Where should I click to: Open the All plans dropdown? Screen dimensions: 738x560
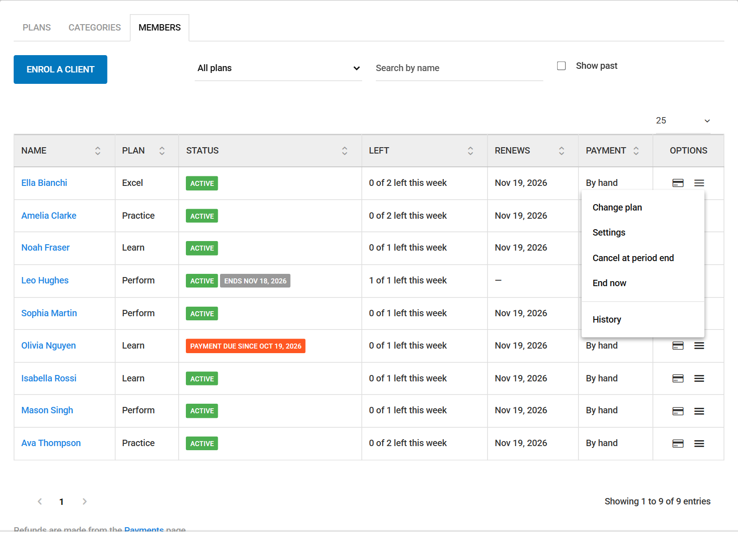click(x=278, y=68)
